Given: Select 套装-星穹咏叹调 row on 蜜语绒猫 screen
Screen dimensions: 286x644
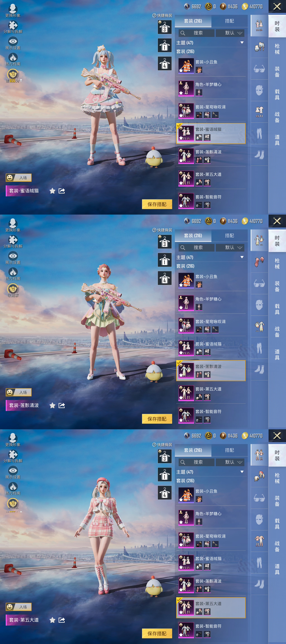Looking at the screenshot, I should tap(211, 111).
